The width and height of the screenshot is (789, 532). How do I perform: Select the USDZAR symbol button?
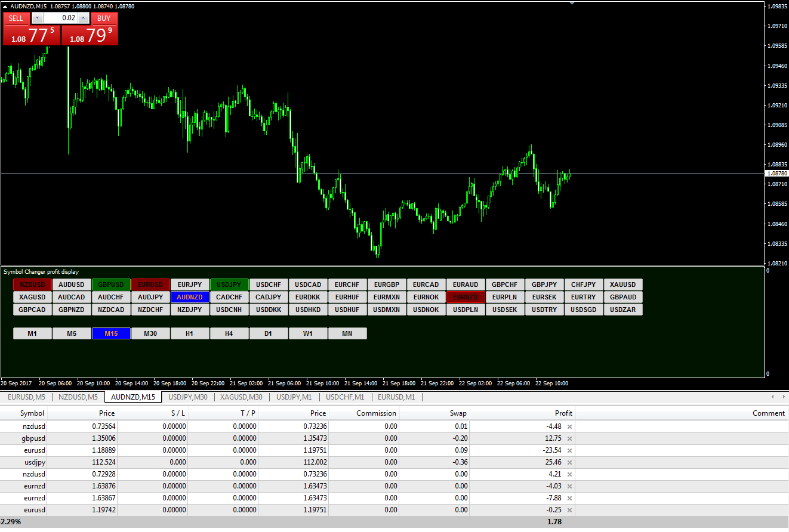tap(623, 310)
